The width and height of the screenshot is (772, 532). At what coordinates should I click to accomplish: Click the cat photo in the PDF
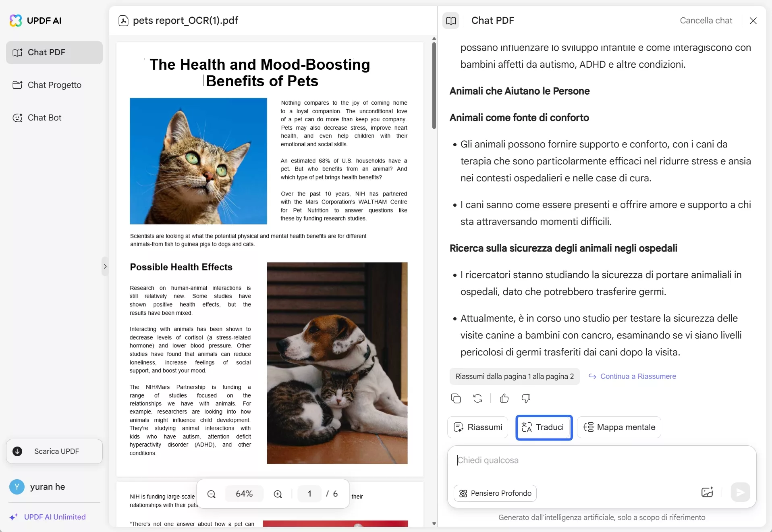[x=198, y=161]
